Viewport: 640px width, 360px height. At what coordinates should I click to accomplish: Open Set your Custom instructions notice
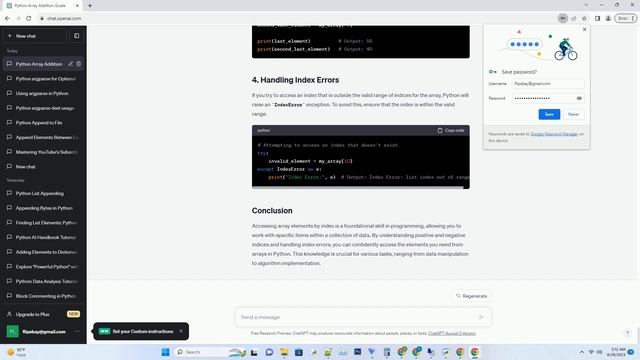(142, 331)
